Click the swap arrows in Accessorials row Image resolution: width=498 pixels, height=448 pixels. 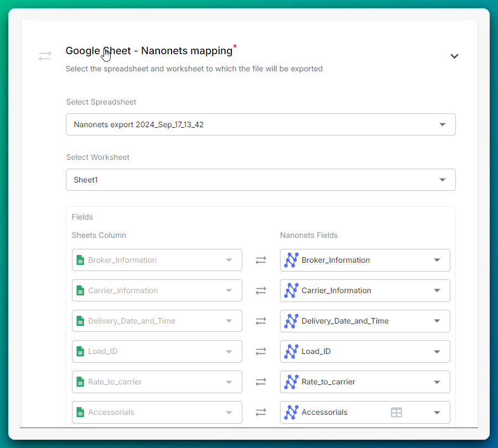point(261,412)
